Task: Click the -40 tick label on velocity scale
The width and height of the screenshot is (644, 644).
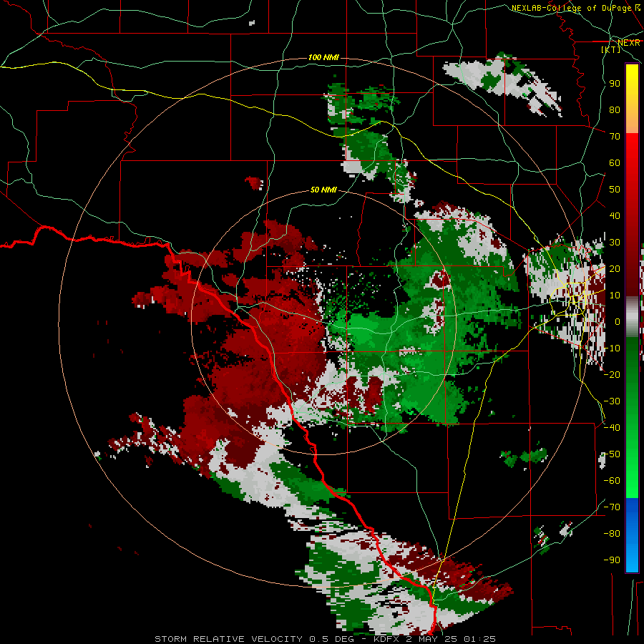Action: [x=612, y=428]
